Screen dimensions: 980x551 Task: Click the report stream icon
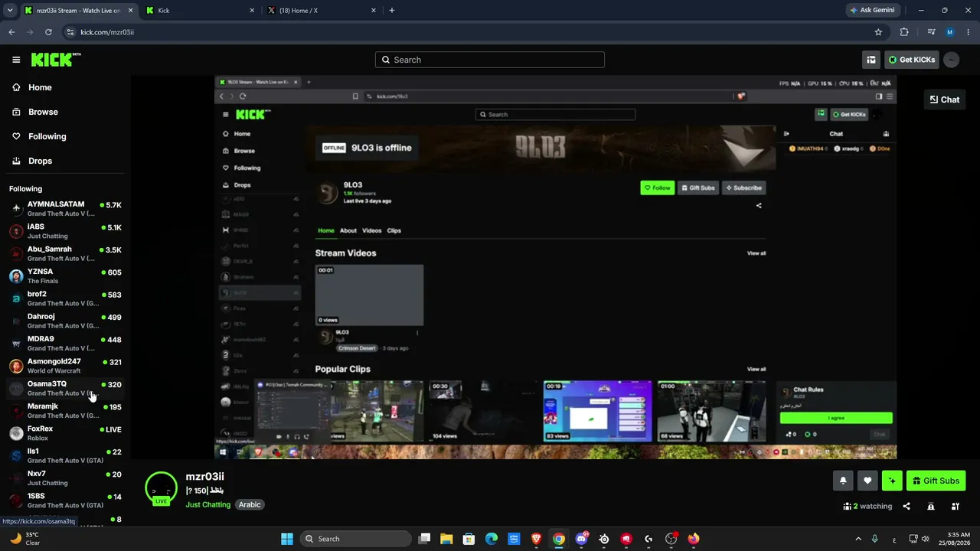931,507
